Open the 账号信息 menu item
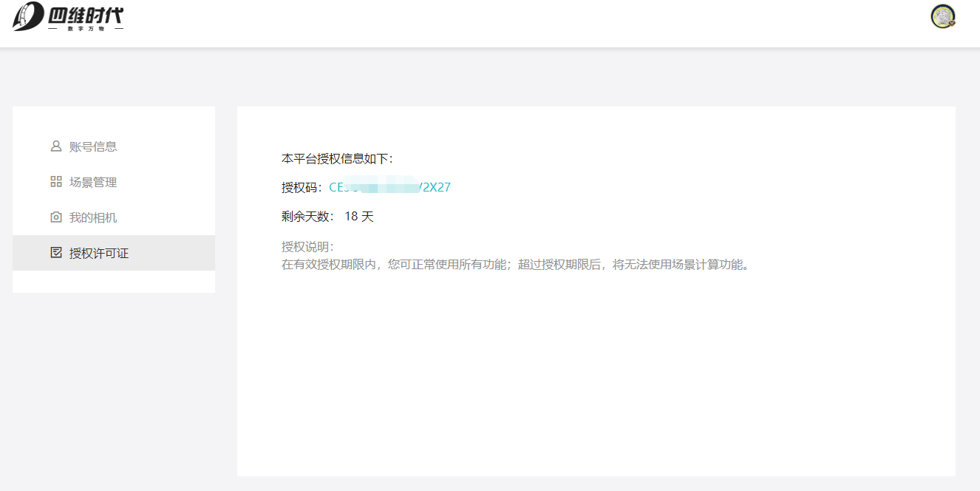The height and width of the screenshot is (491, 980). coord(93,146)
